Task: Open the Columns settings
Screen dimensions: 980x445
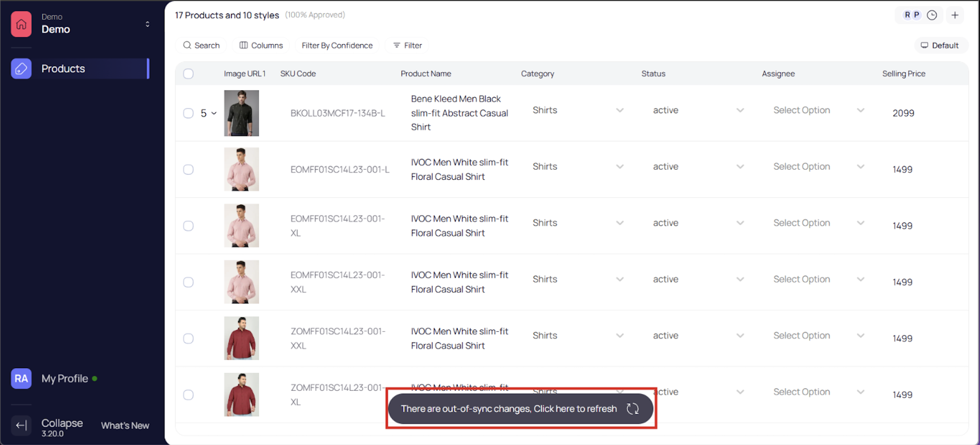Action: coord(261,45)
